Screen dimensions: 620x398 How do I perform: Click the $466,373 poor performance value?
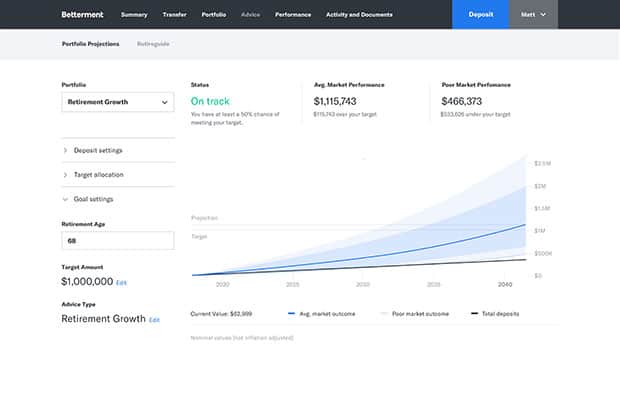(461, 102)
